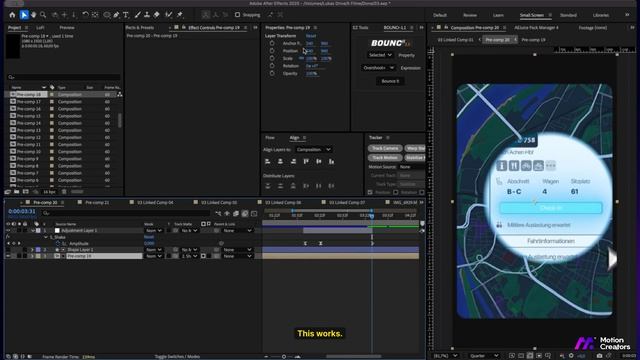The image size is (640, 360).
Task: Select the Zoom magnifier tool
Action: (x=43, y=15)
